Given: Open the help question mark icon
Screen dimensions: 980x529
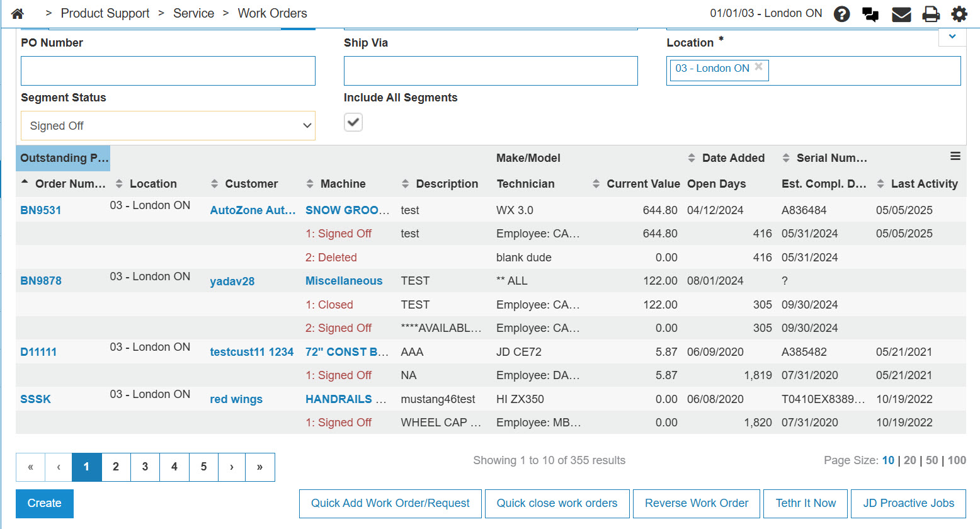Looking at the screenshot, I should pyautogui.click(x=841, y=14).
